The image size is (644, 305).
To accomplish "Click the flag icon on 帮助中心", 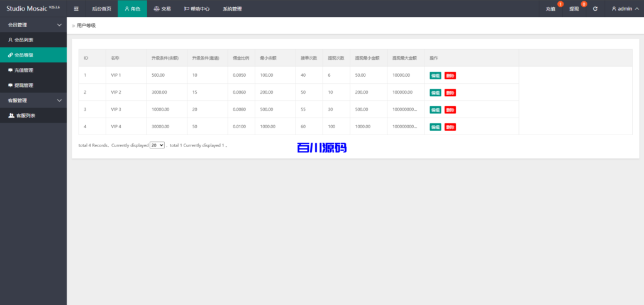I will (187, 9).
